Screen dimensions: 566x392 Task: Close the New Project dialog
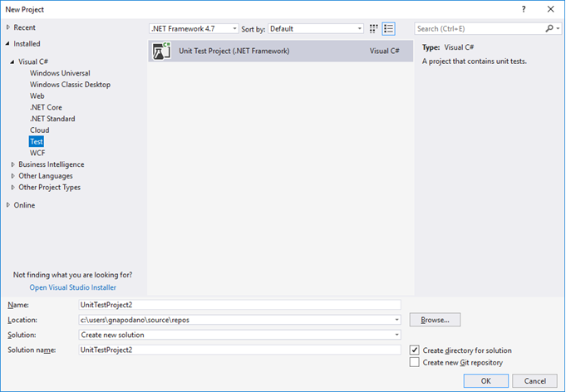(x=550, y=9)
